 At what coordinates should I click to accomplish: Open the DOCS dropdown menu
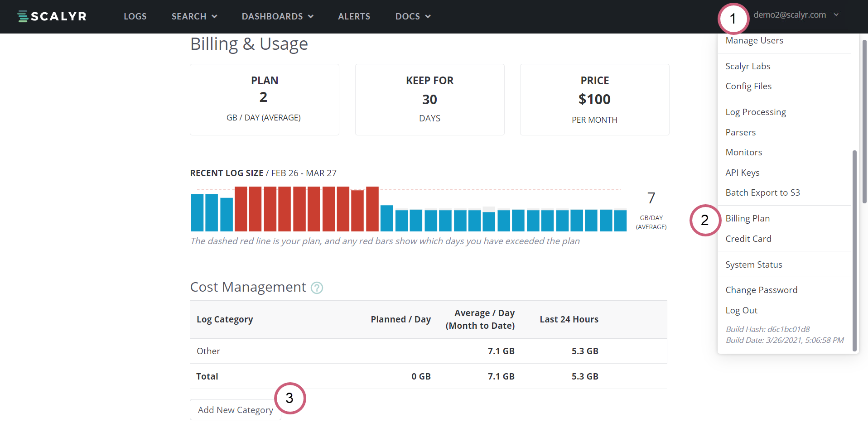click(x=412, y=16)
